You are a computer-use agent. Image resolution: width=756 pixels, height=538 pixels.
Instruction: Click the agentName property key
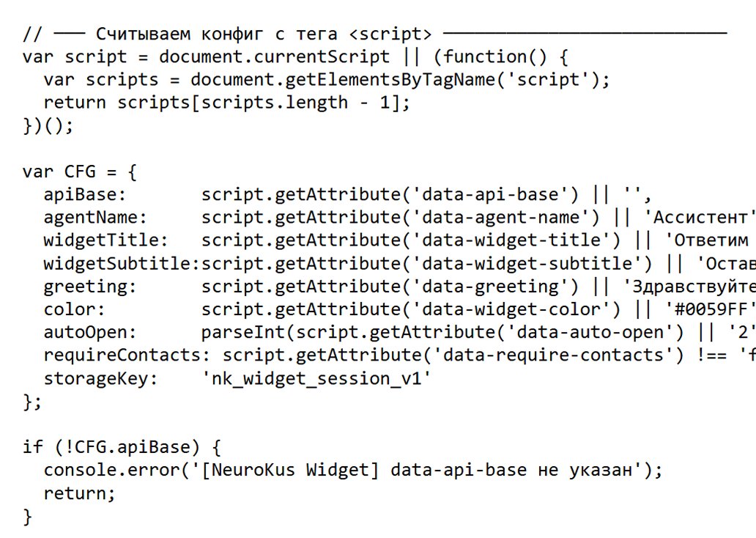point(95,218)
